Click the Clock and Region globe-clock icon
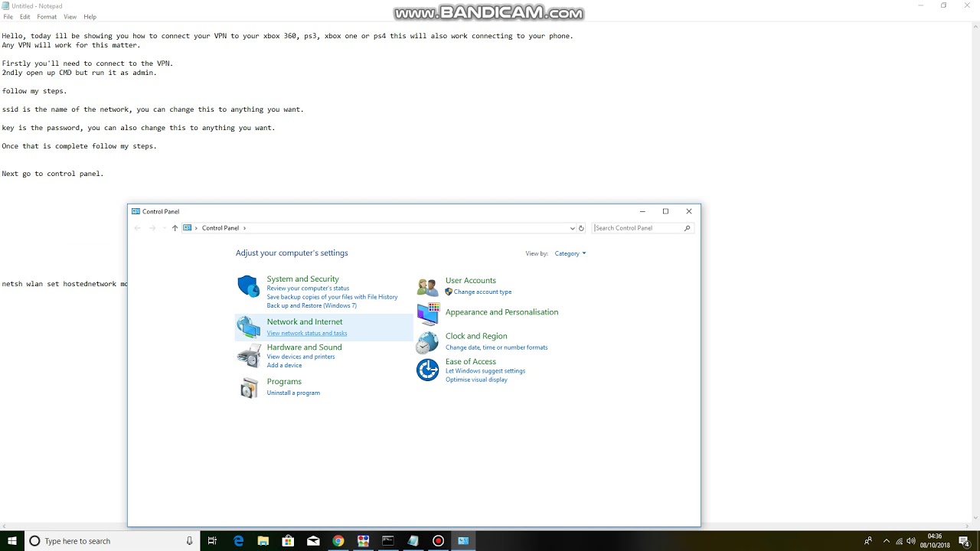Image resolution: width=980 pixels, height=551 pixels. coord(427,342)
